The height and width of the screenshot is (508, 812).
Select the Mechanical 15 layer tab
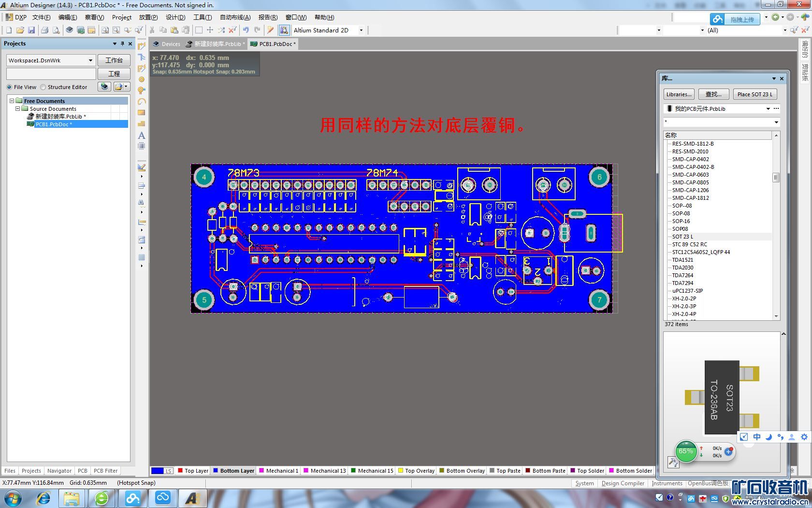[x=372, y=470]
